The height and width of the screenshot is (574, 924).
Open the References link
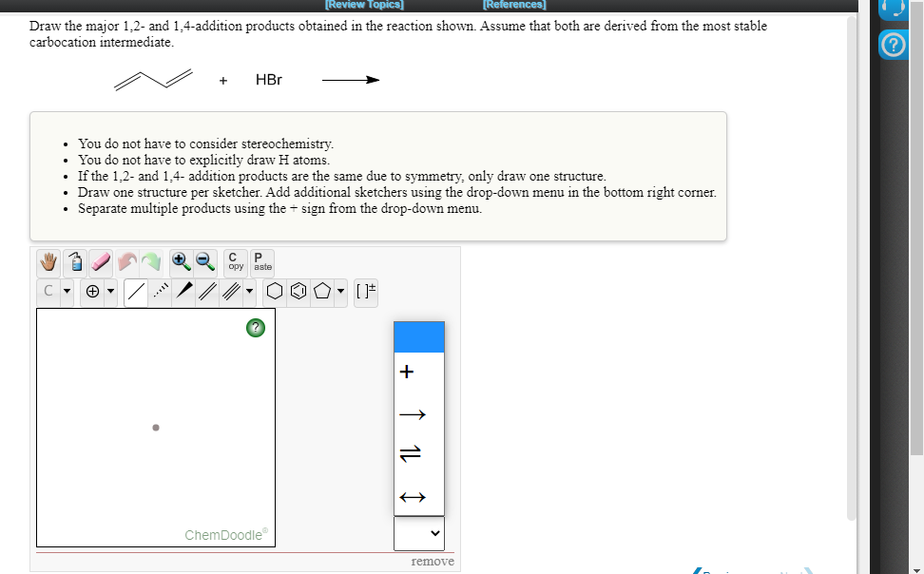click(x=514, y=5)
